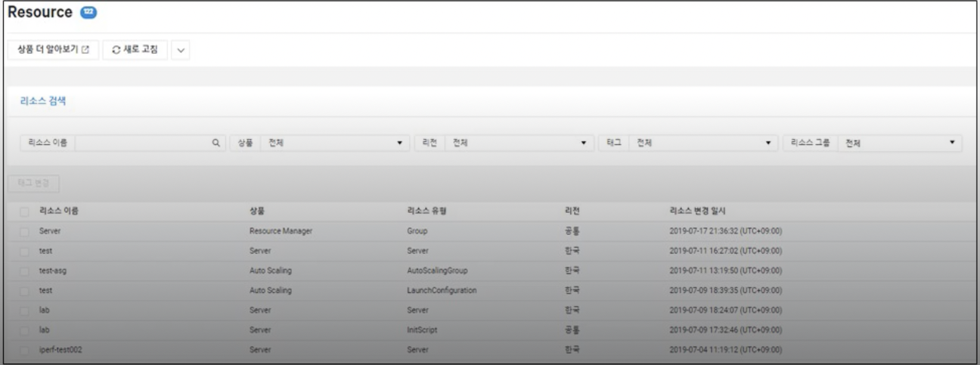
Task: Open the test-asg resource entry
Action: coord(52,271)
